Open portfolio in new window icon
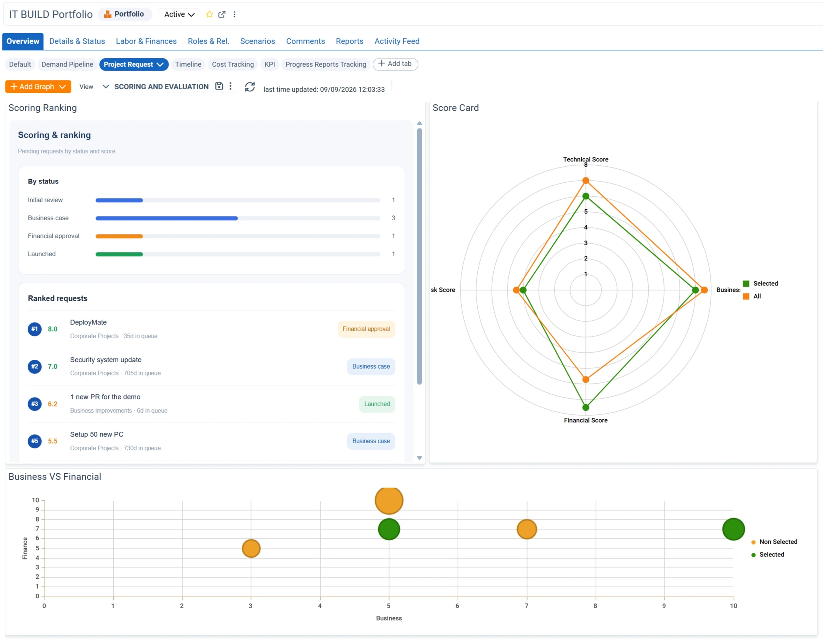Screen dimensions: 823x644 [x=222, y=14]
